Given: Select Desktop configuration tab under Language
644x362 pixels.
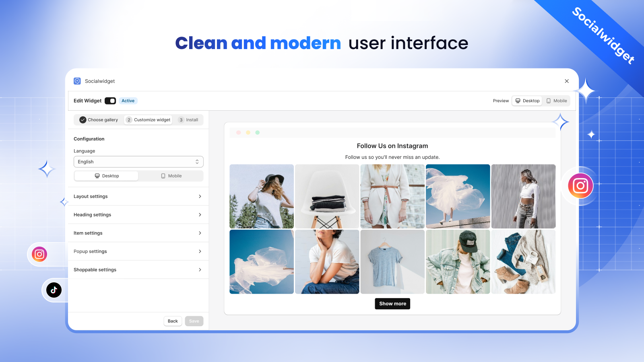Looking at the screenshot, I should click(107, 176).
